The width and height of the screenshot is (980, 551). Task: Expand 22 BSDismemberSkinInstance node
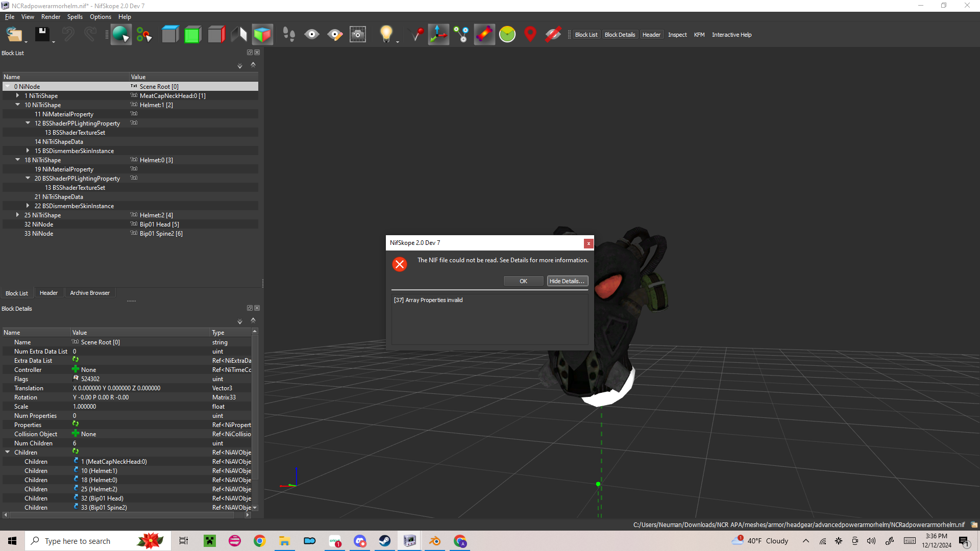pyautogui.click(x=28, y=206)
